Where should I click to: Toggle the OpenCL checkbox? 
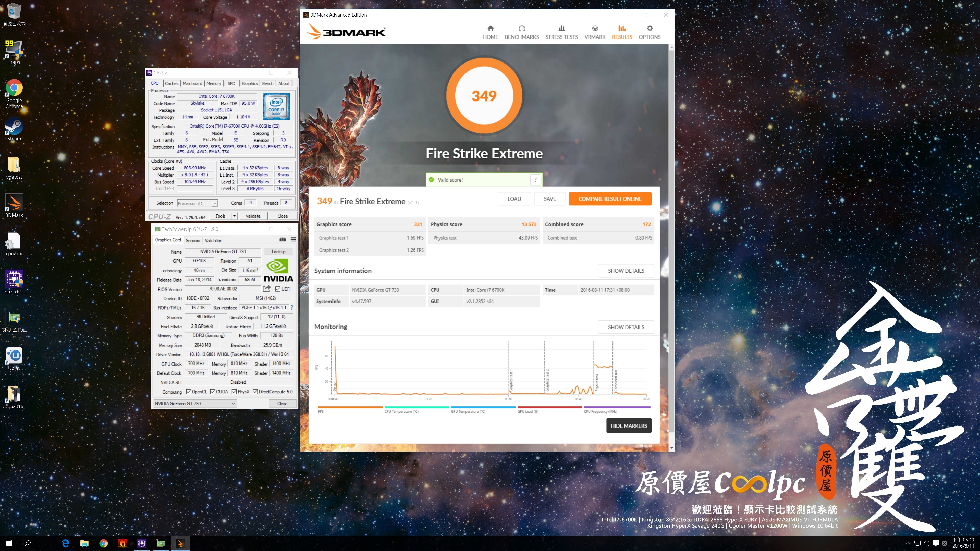click(x=188, y=392)
